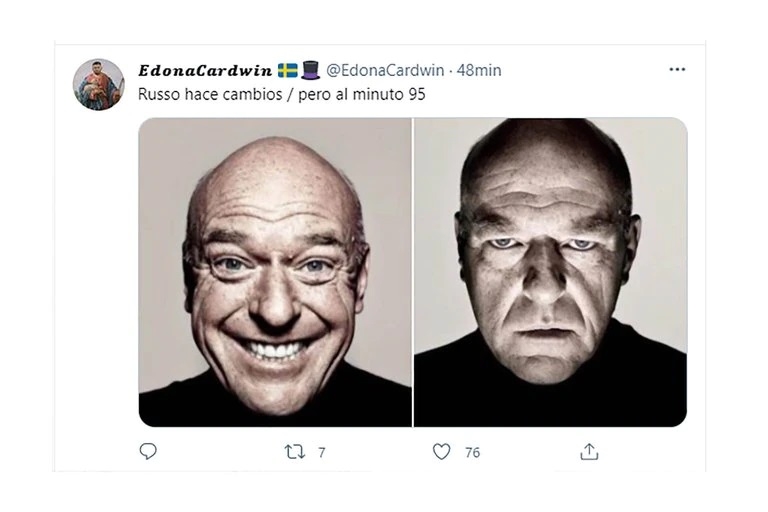768x512 pixels.
Task: Open the EdonaCardwin display name profile link
Action: click(205, 70)
